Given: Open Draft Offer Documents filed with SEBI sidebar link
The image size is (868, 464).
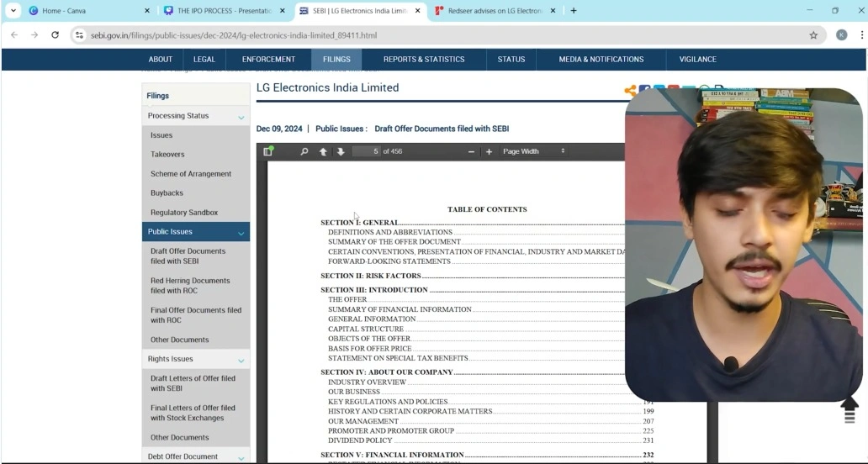Looking at the screenshot, I should click(x=188, y=256).
